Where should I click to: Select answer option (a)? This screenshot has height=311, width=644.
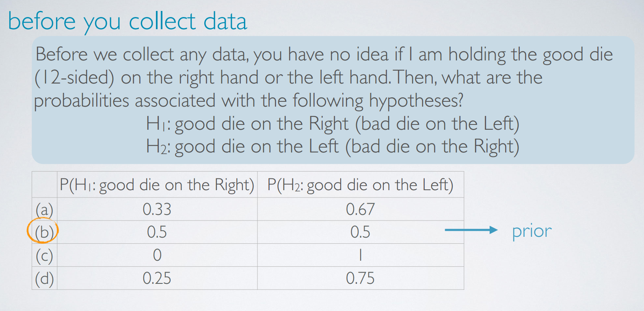(x=44, y=210)
